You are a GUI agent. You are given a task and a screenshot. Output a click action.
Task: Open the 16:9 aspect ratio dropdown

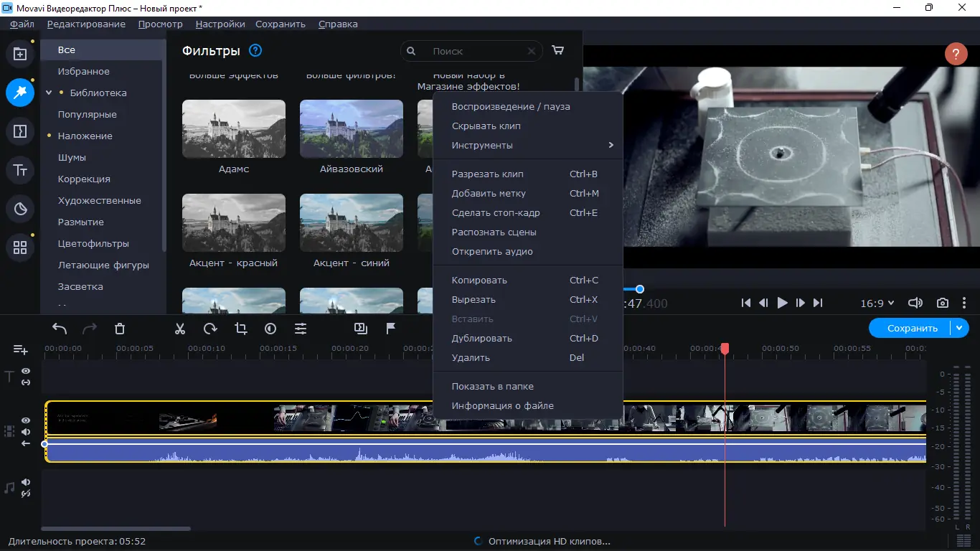click(x=876, y=303)
